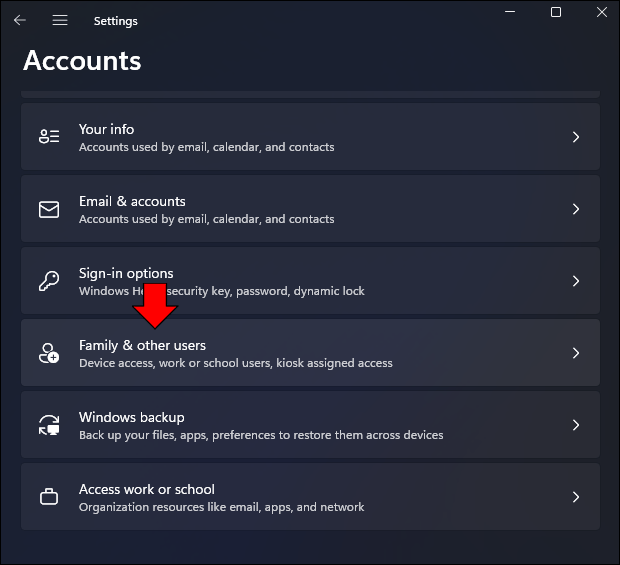Expand Windows backup with its chevron

click(576, 425)
